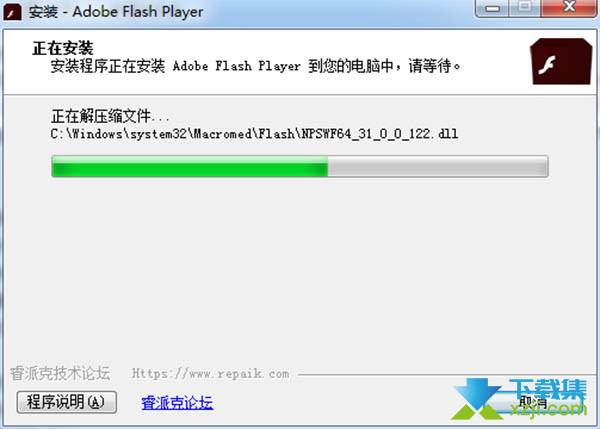Screen dimensions: 600x429
Task: Click the green filled part of progress bar
Action: tap(190, 166)
